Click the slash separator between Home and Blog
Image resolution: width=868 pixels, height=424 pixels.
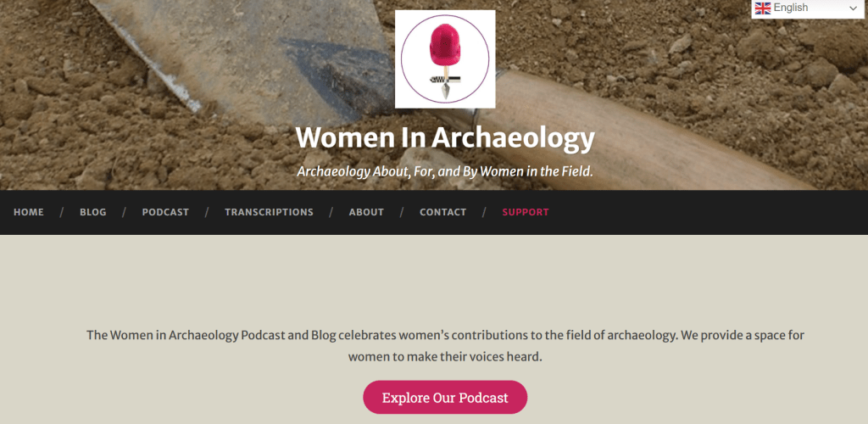tap(62, 212)
